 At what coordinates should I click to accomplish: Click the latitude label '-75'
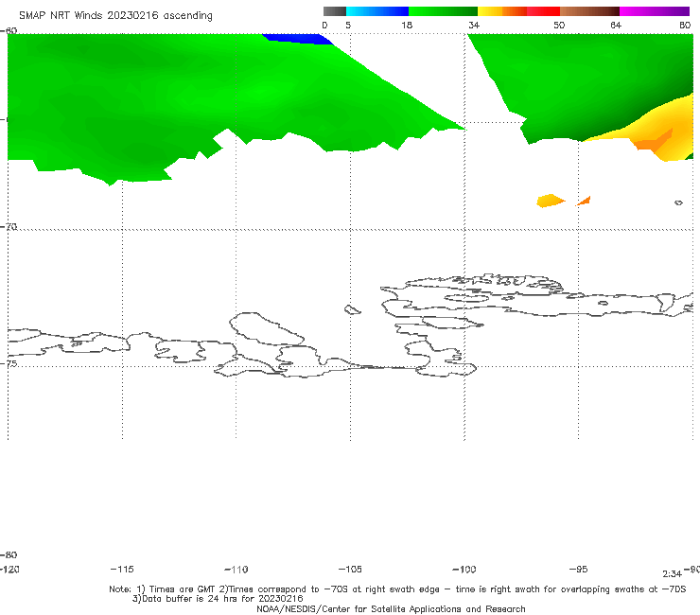tap(9, 363)
